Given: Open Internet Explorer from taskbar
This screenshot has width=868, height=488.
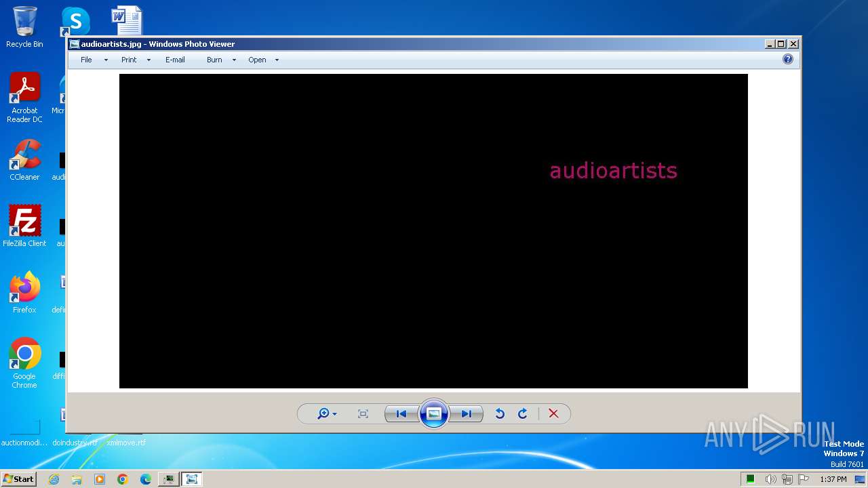Looking at the screenshot, I should tap(54, 479).
